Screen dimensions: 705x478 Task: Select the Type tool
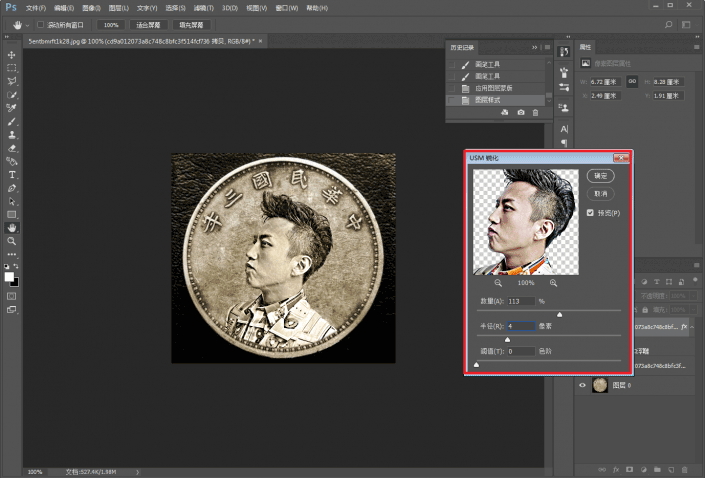click(12, 174)
